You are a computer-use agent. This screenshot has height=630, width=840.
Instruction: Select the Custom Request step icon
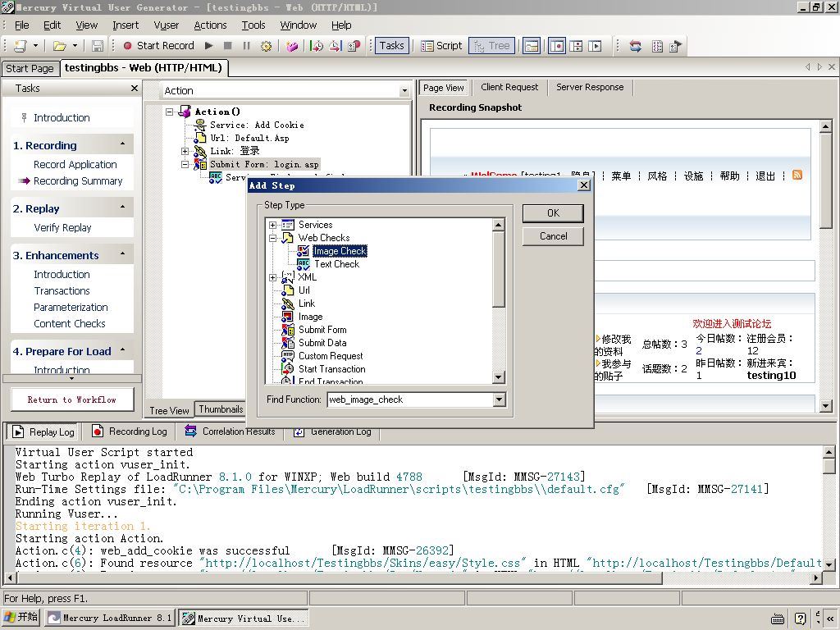pyautogui.click(x=287, y=356)
